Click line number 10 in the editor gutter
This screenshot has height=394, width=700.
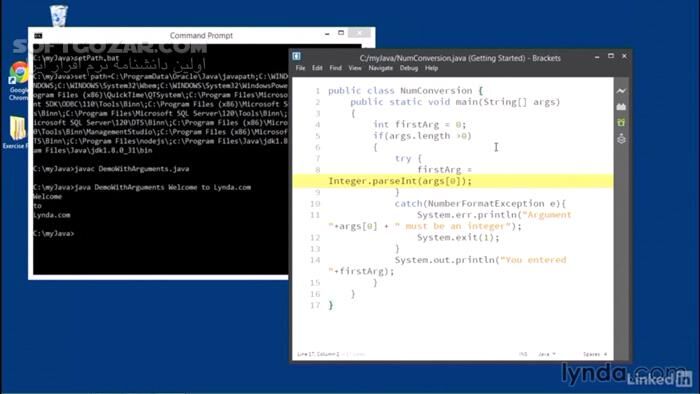coord(315,204)
